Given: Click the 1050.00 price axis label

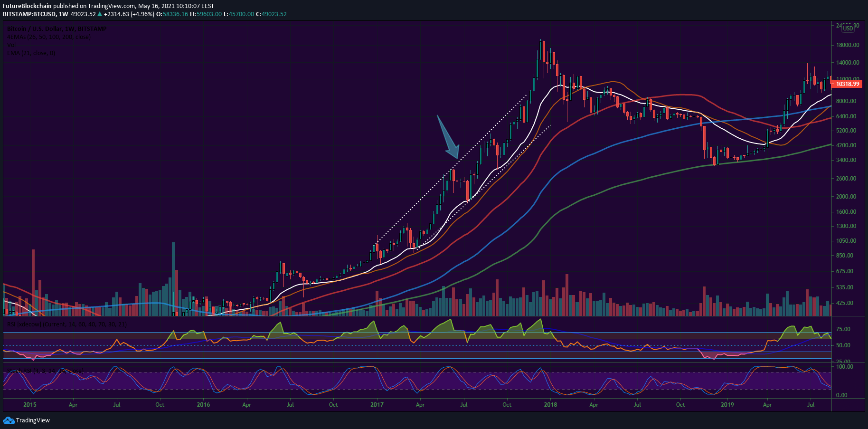Looking at the screenshot, I should 846,241.
